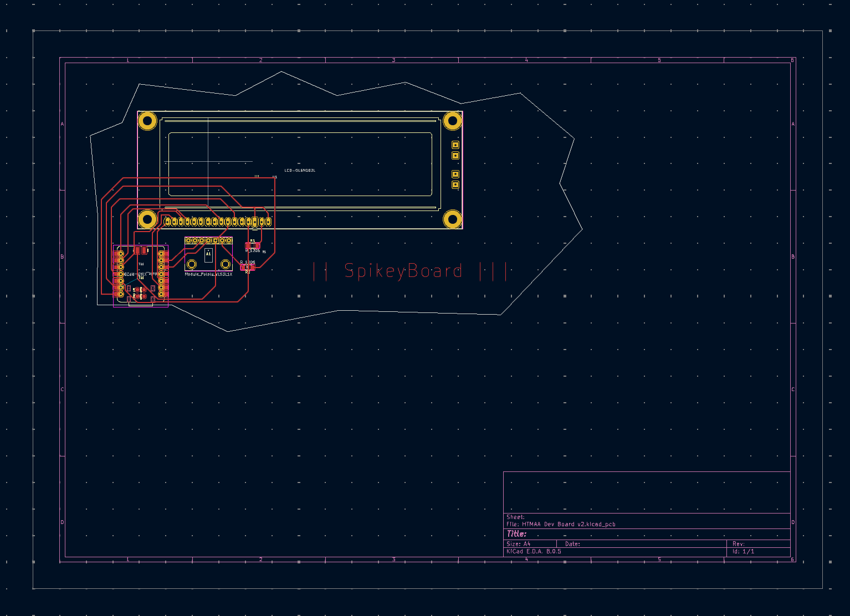Select the A1 reference inside the Pololu module

pyautogui.click(x=208, y=254)
